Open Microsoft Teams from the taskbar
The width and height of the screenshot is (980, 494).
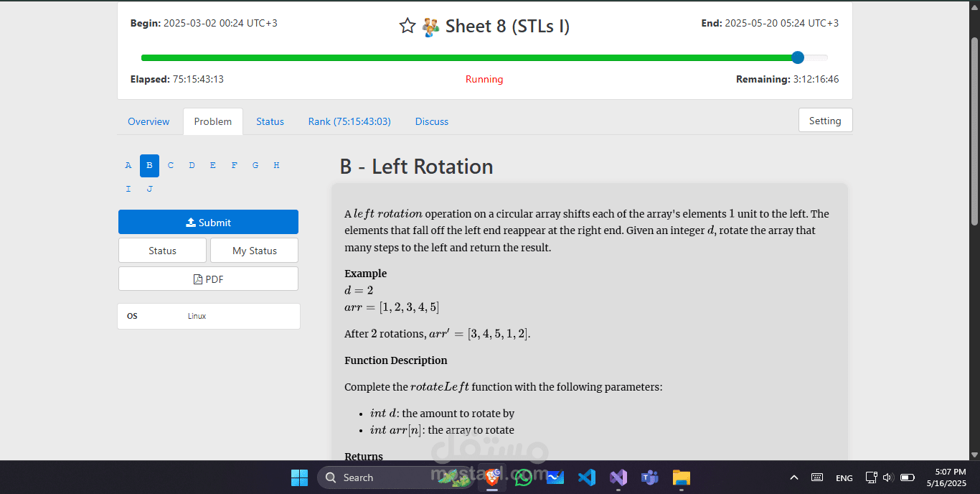pyautogui.click(x=649, y=477)
